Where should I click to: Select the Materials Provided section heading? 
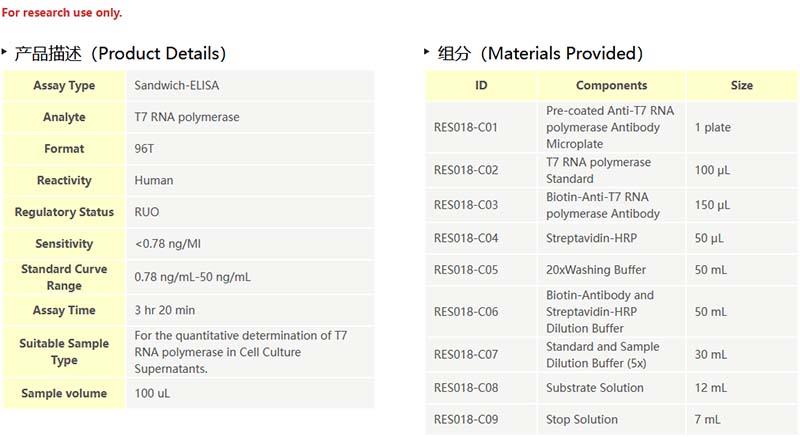click(x=541, y=53)
